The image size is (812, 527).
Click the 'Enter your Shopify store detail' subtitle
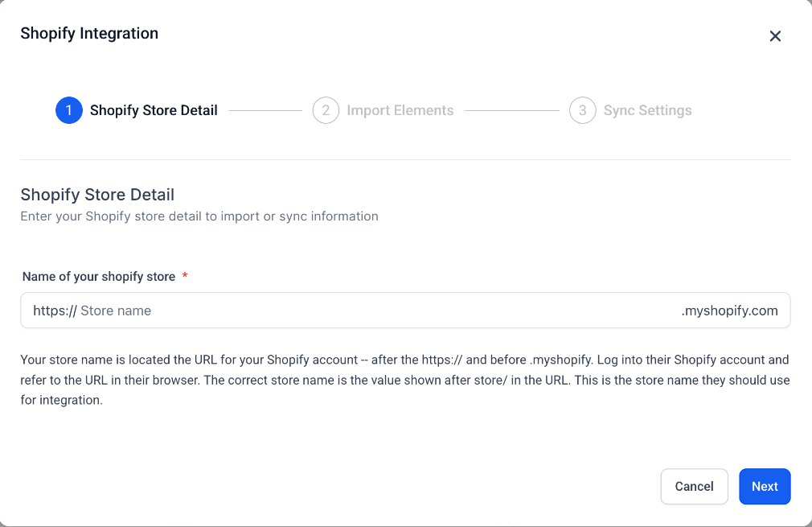coord(199,216)
